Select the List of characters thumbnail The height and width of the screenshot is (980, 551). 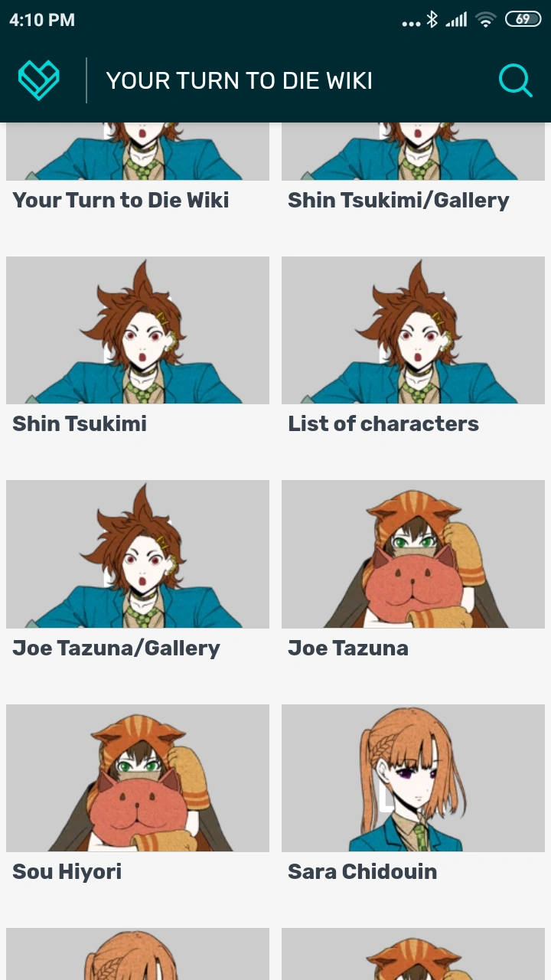(x=413, y=330)
